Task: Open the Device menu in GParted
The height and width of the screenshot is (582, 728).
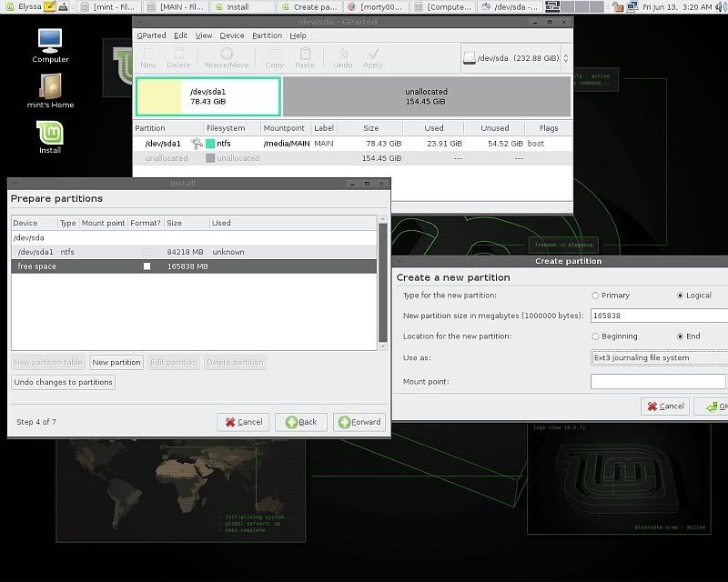Action: [x=232, y=35]
